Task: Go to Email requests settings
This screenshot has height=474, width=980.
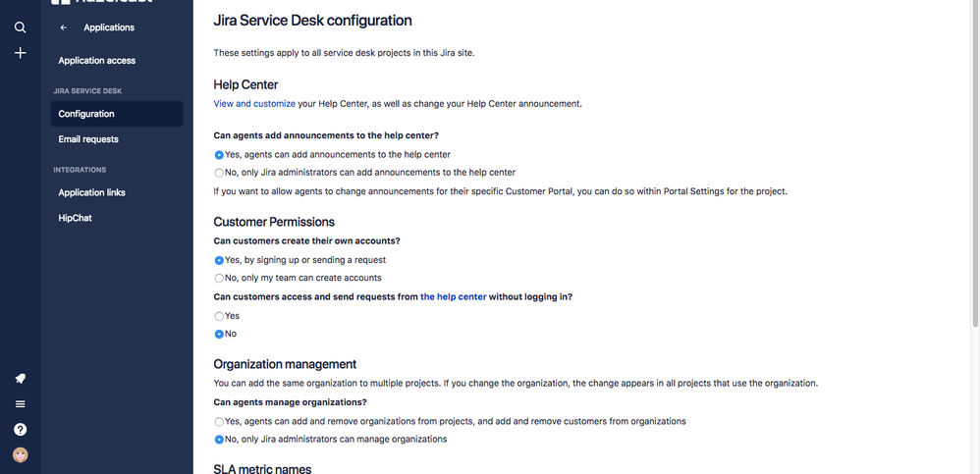Action: click(88, 139)
